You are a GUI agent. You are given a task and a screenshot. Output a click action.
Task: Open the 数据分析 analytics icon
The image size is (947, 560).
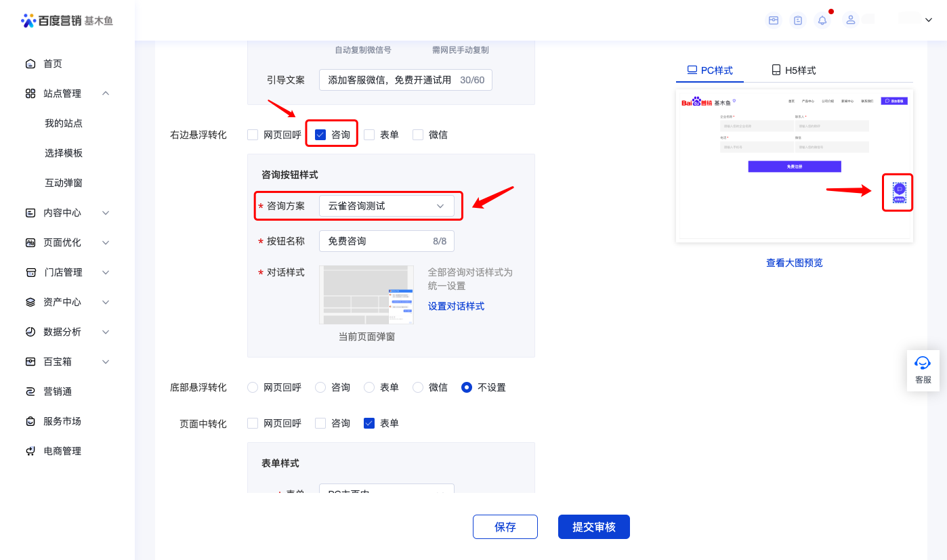(30, 331)
